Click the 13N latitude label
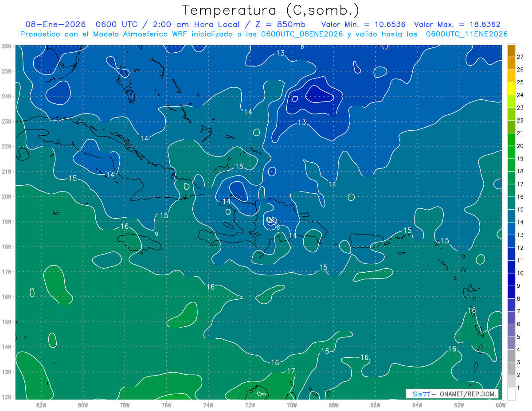This screenshot has height=411, width=532. pyautogui.click(x=6, y=372)
